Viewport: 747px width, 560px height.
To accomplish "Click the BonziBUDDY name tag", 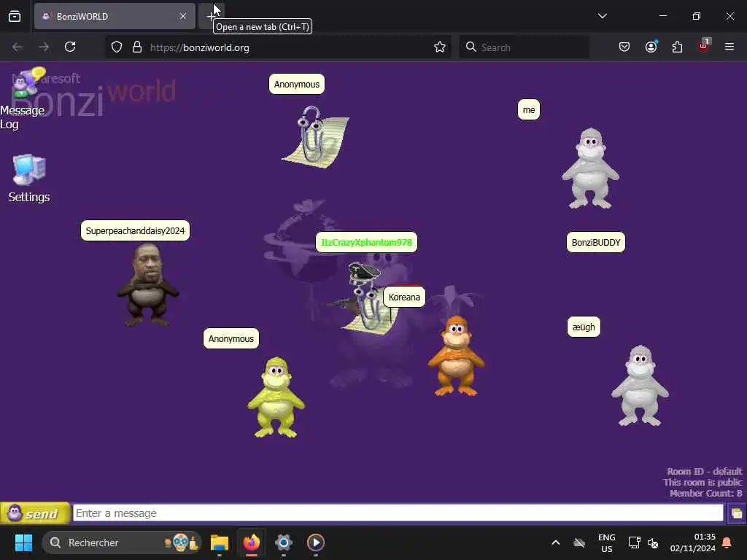I will 595,242.
